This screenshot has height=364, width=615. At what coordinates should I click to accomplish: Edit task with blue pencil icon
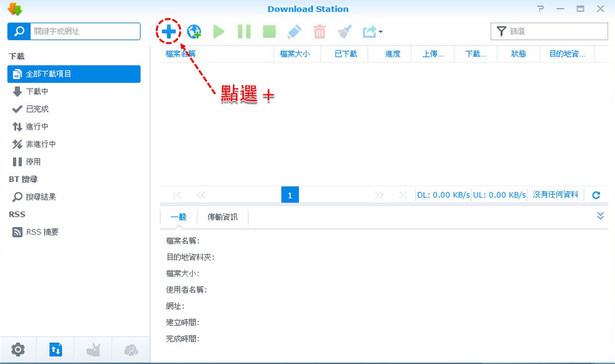click(x=295, y=32)
